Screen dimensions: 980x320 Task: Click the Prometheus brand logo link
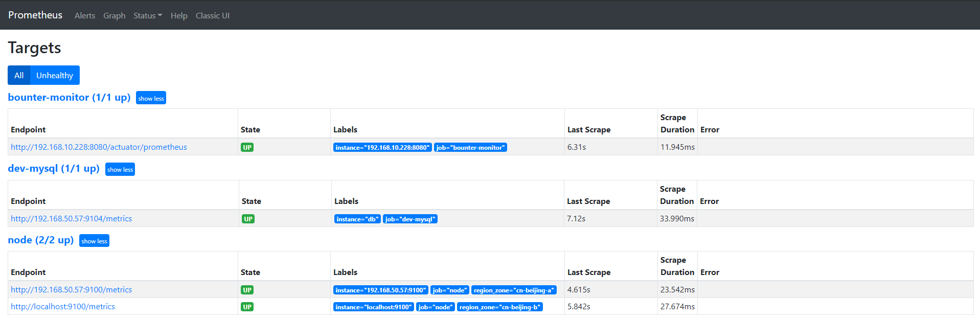point(35,15)
